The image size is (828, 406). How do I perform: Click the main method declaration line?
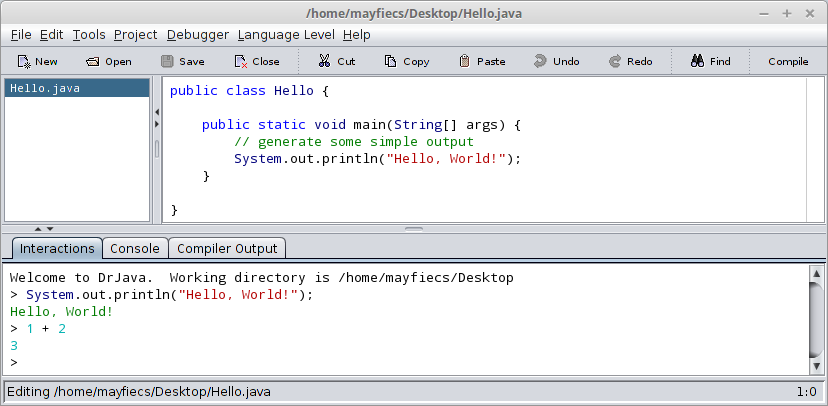[361, 125]
